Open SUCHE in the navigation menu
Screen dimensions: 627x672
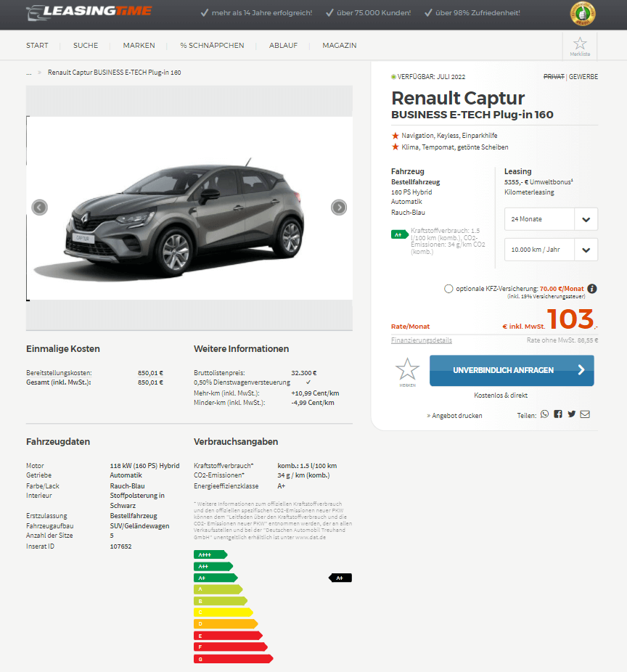[86, 46]
